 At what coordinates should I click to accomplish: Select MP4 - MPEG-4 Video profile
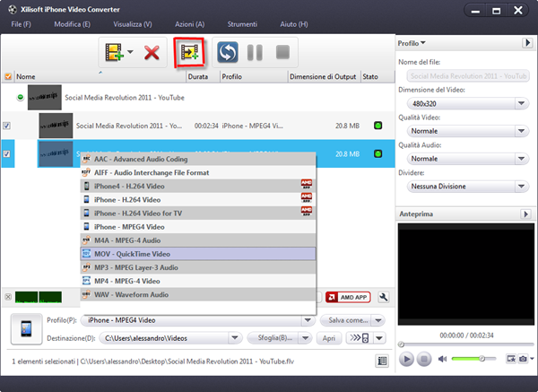click(x=198, y=281)
